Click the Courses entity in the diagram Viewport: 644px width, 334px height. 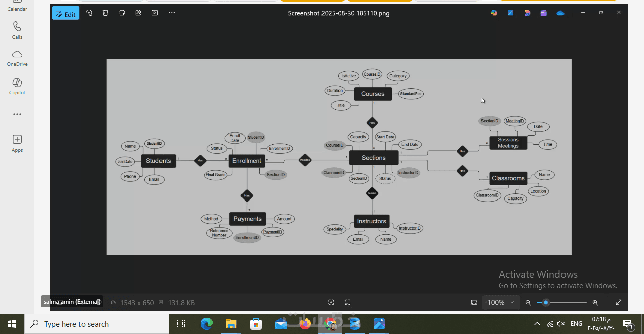click(x=373, y=94)
